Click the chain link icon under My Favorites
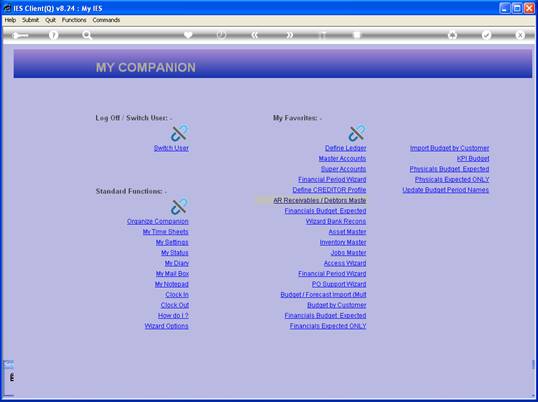This screenshot has width=538, height=402. click(357, 133)
